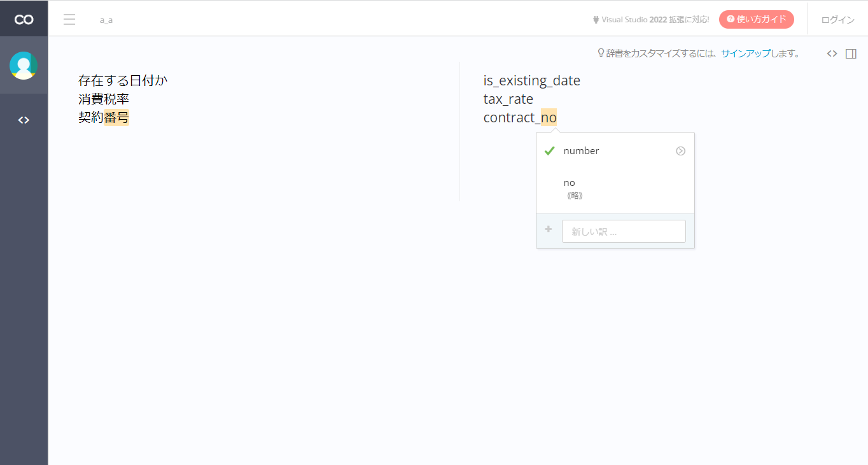Open the 使い方ガイド guide button

tap(756, 20)
